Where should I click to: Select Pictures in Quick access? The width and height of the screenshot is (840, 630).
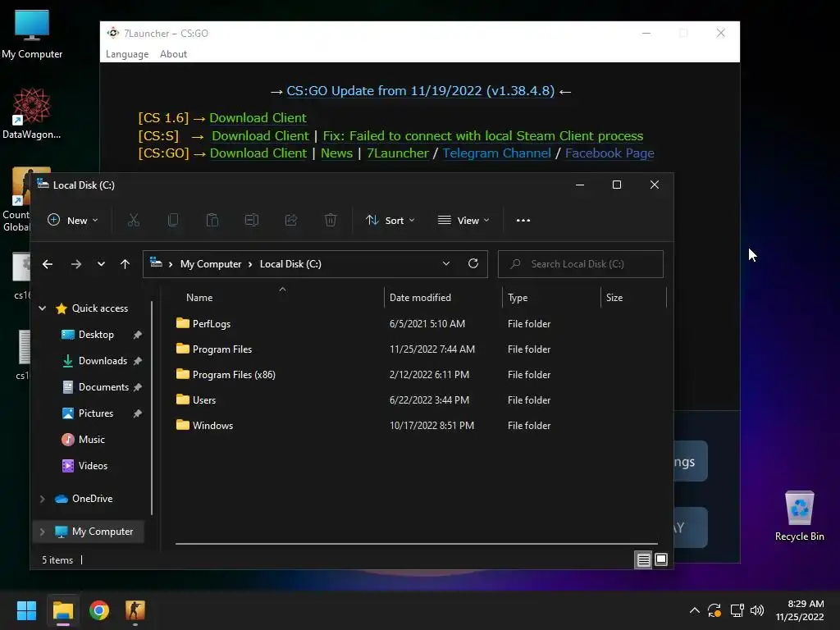click(95, 413)
